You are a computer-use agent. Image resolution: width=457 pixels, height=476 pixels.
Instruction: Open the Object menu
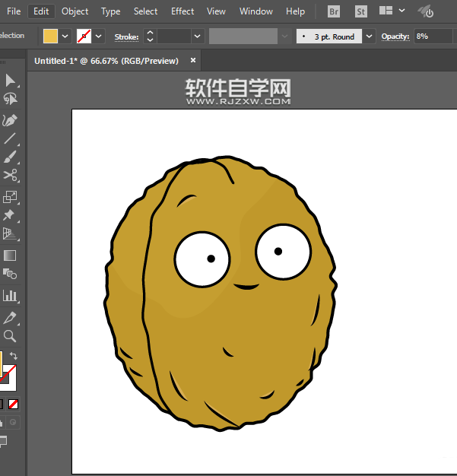(x=75, y=11)
